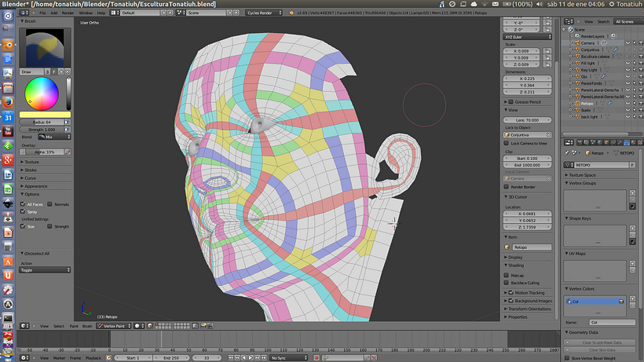Image resolution: width=644 pixels, height=362 pixels.
Task: Open the World tab in properties editor
Action: (x=600, y=142)
